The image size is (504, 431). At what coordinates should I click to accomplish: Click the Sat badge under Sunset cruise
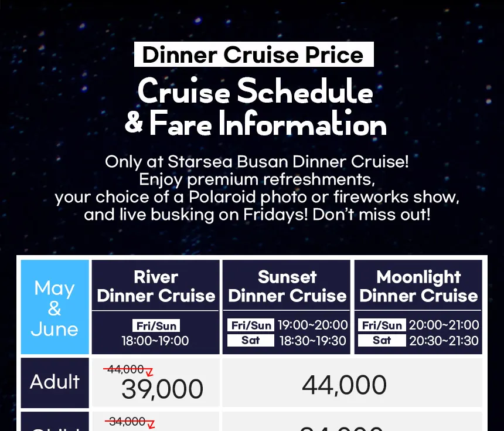pyautogui.click(x=251, y=340)
